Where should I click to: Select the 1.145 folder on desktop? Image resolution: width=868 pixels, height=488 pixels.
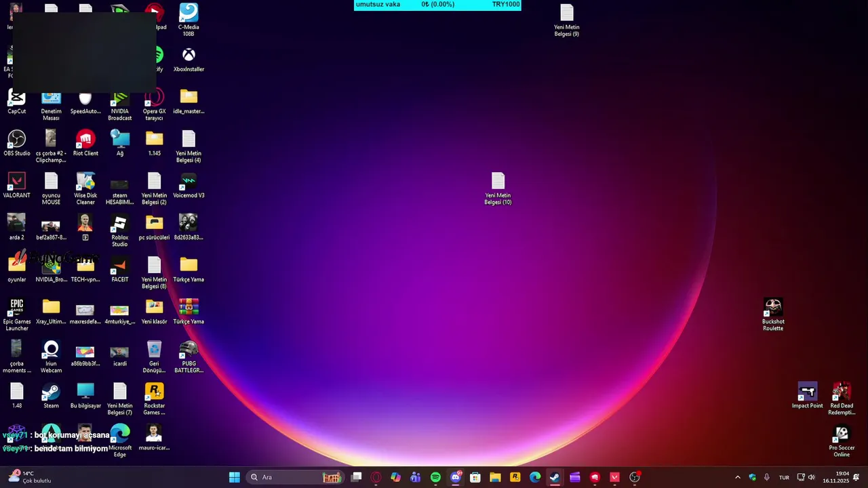point(155,143)
